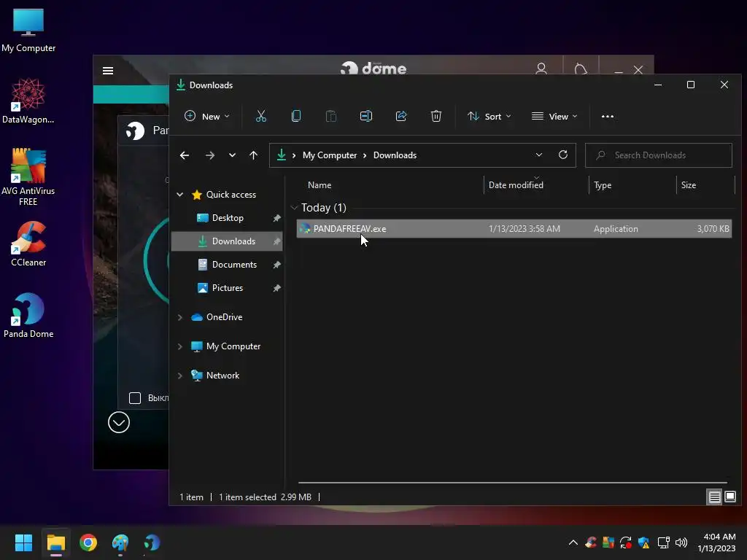
Task: Open recent locations dropdown arrow
Action: click(232, 155)
